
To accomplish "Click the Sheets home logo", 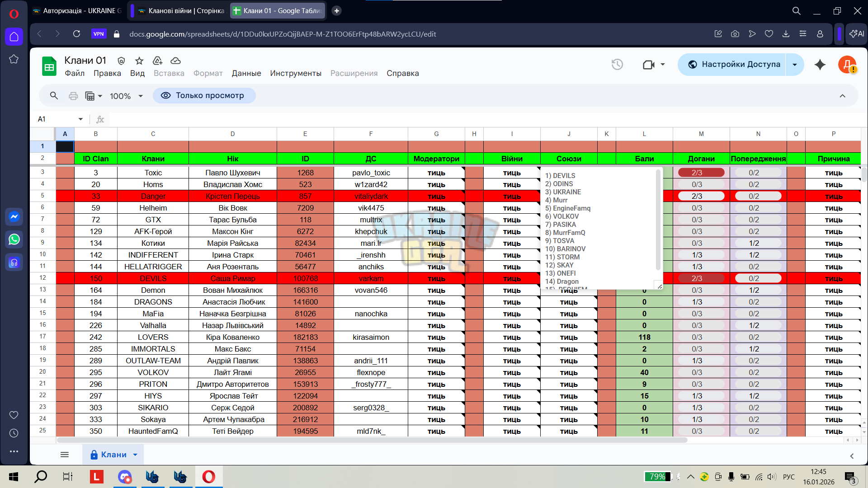I will coord(49,66).
